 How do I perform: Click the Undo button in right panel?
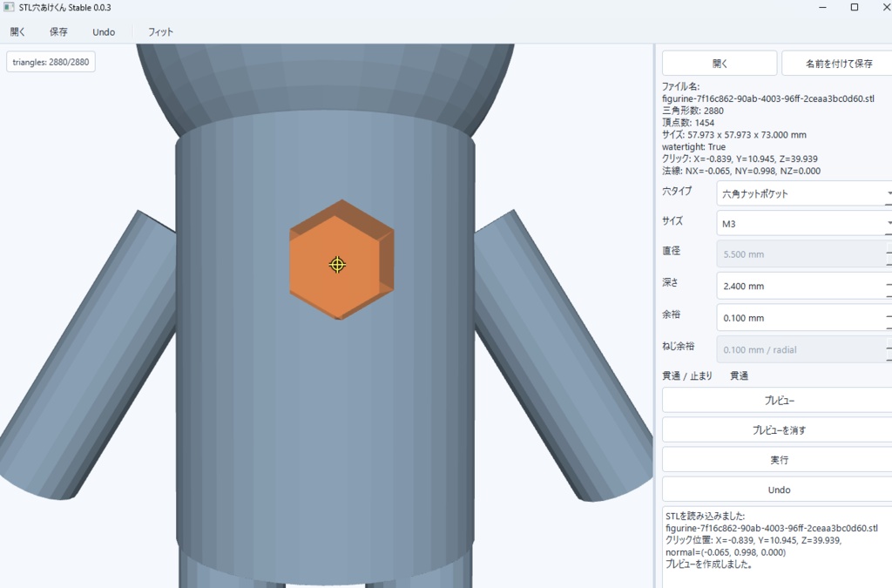(779, 490)
